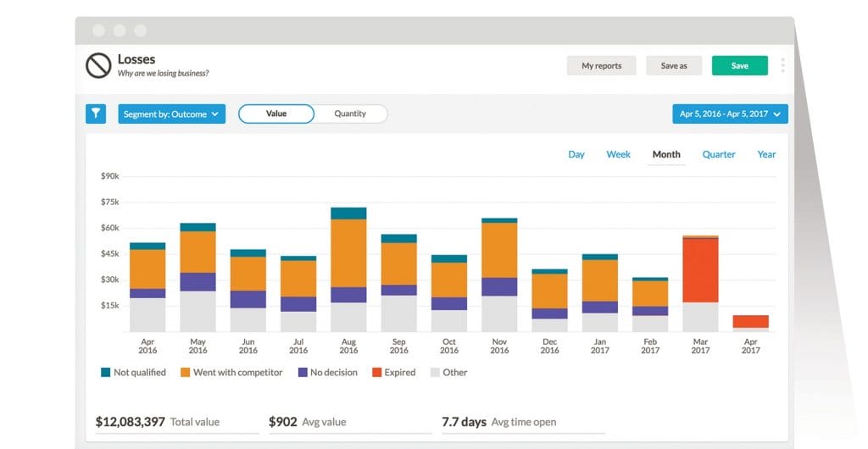Switch to the Year interval
The image size is (868, 449).
click(x=766, y=154)
